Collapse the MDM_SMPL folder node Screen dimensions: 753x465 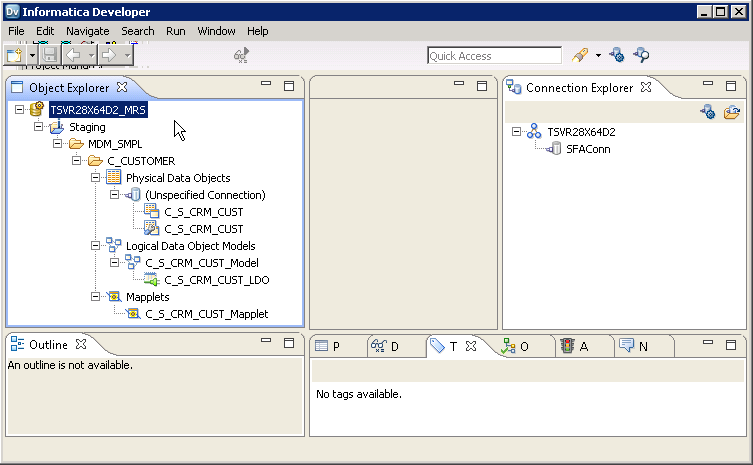coord(58,144)
